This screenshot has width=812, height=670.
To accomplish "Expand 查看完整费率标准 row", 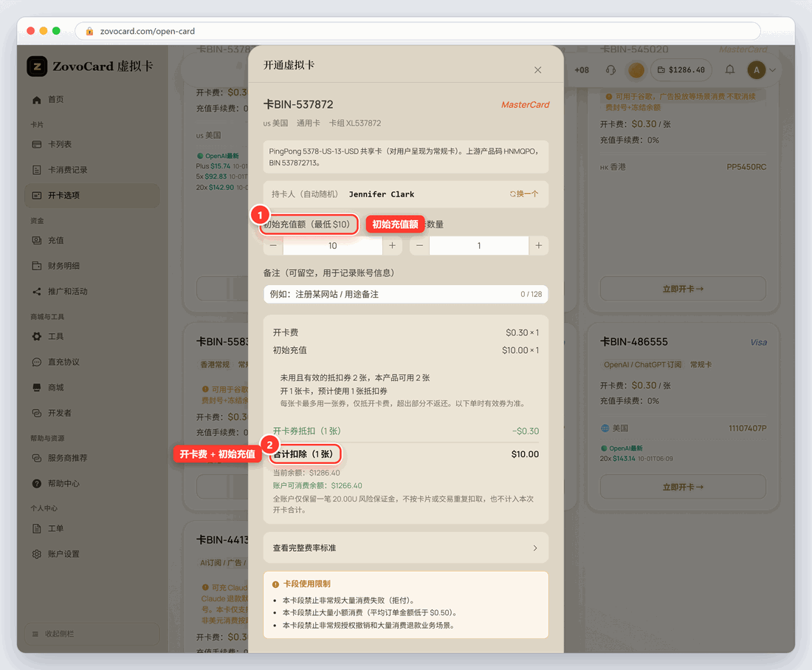I will tap(405, 547).
